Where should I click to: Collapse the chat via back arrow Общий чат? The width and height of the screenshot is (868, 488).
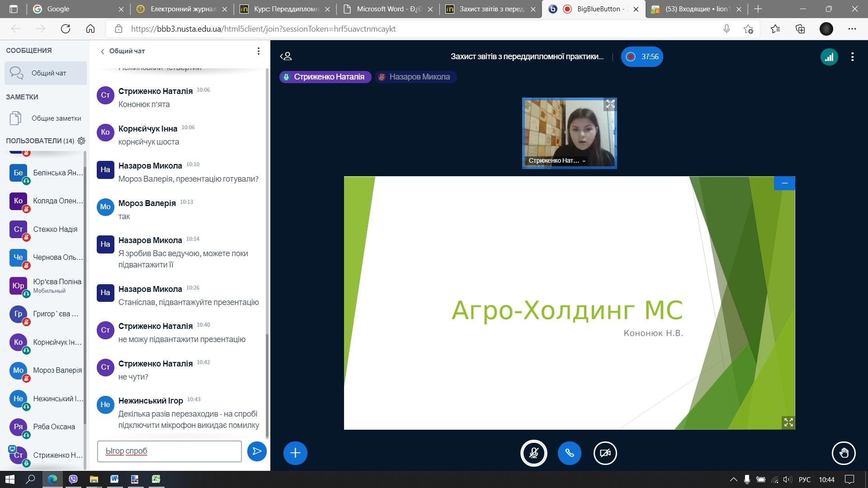click(x=123, y=51)
